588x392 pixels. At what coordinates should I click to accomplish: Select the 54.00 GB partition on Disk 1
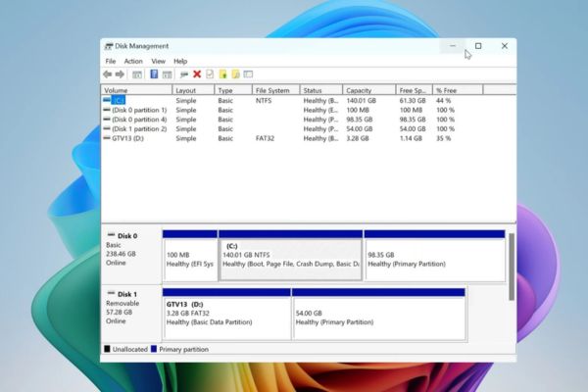click(x=378, y=317)
